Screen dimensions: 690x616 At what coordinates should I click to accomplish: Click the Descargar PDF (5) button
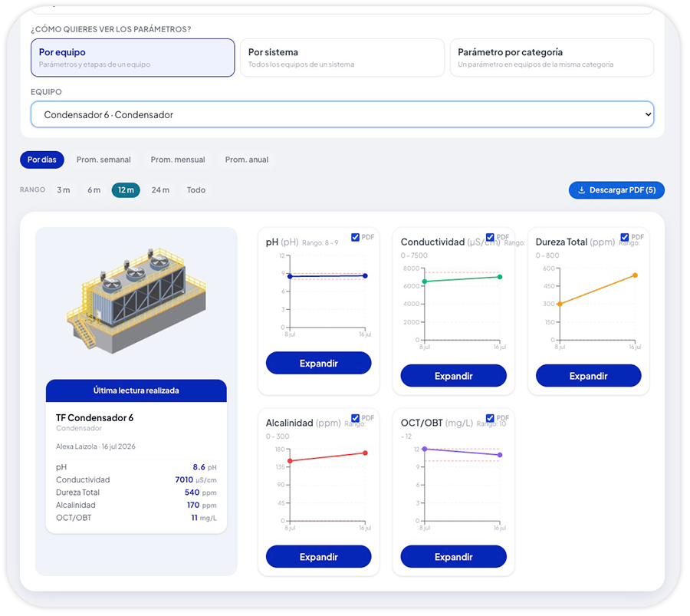[616, 190]
